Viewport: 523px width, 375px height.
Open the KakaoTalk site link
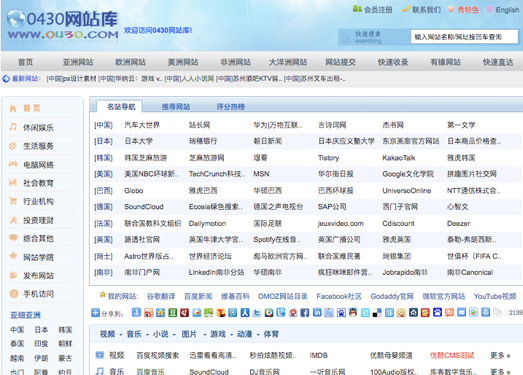click(399, 158)
